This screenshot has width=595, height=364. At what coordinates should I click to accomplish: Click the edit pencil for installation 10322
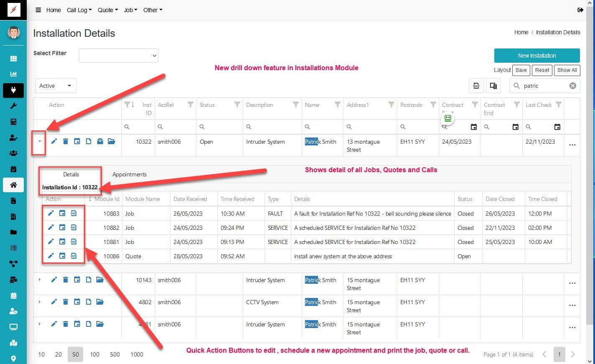(54, 141)
